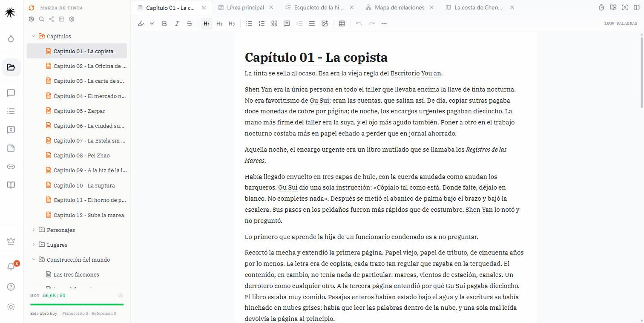Insert an image into the chapter

[x=325, y=23]
